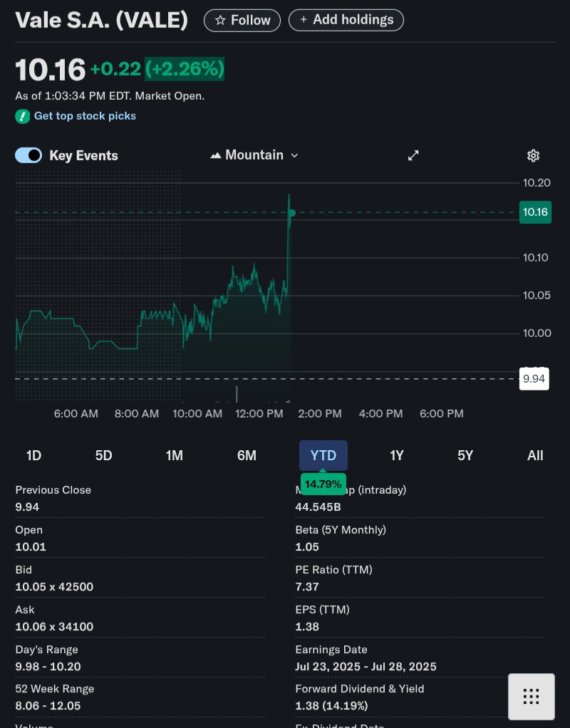Click the 10.20 price axis label
This screenshot has width=570, height=728.
[537, 183]
